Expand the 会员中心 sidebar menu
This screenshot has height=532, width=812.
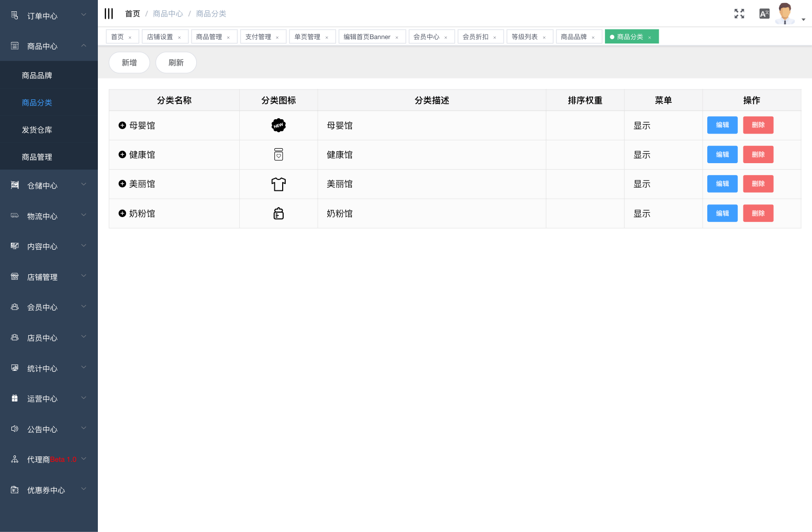pyautogui.click(x=48, y=307)
